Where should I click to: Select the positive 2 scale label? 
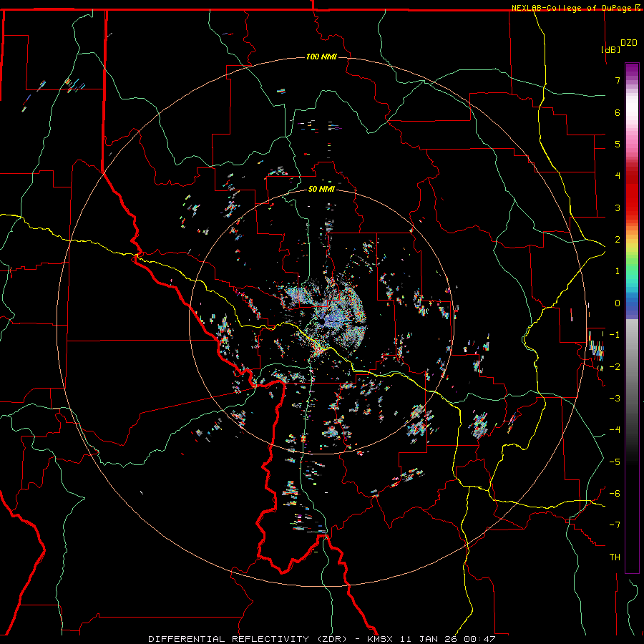618,240
